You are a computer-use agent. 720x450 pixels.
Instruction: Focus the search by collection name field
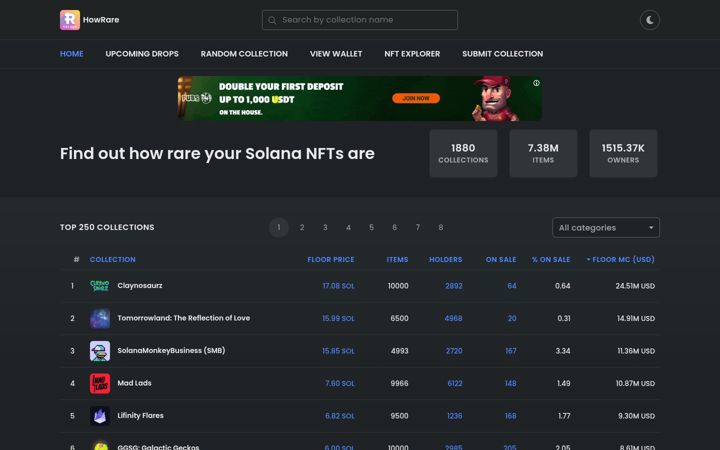(360, 20)
